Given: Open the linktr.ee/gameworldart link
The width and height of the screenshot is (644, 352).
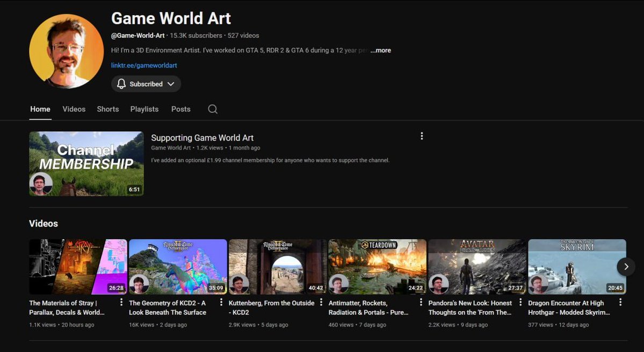Looking at the screenshot, I should click(144, 64).
